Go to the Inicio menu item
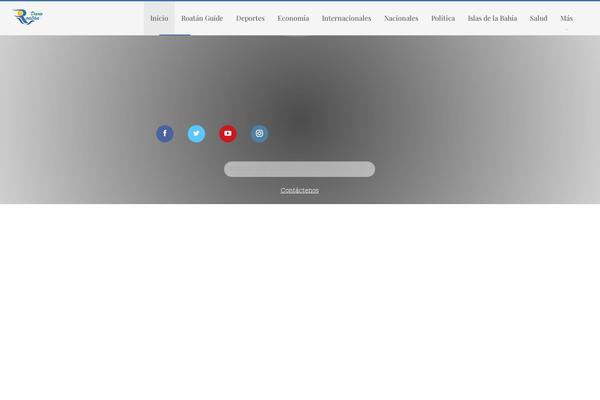This screenshot has width=600, height=400. click(159, 18)
